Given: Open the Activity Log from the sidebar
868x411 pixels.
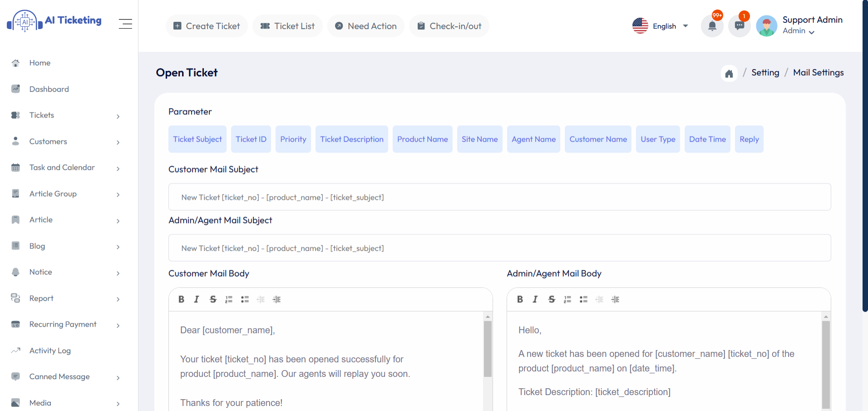Looking at the screenshot, I should click(x=50, y=351).
